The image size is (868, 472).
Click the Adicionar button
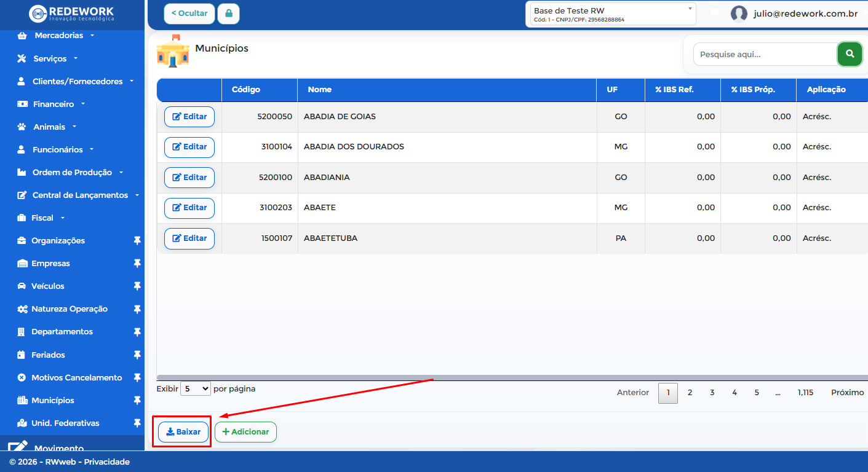tap(245, 431)
